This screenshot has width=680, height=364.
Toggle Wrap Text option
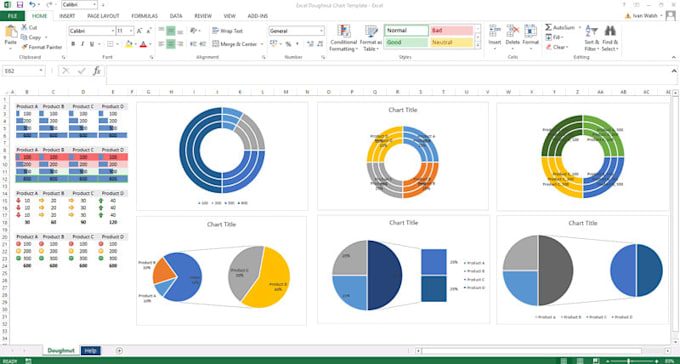coord(228,31)
